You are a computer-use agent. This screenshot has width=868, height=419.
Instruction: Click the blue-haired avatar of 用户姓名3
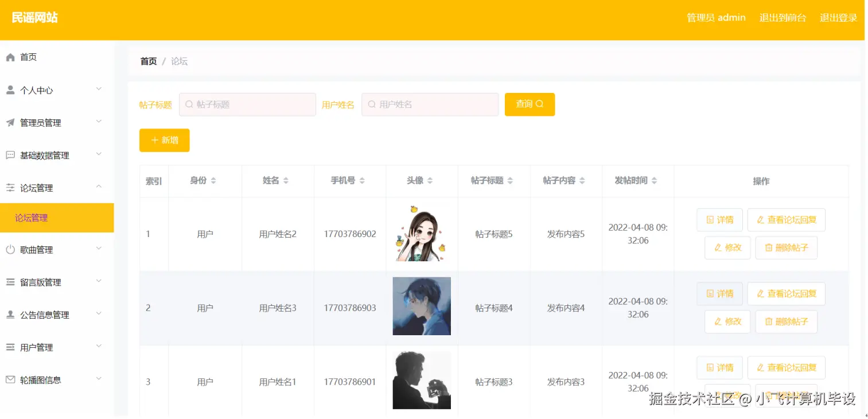point(422,306)
